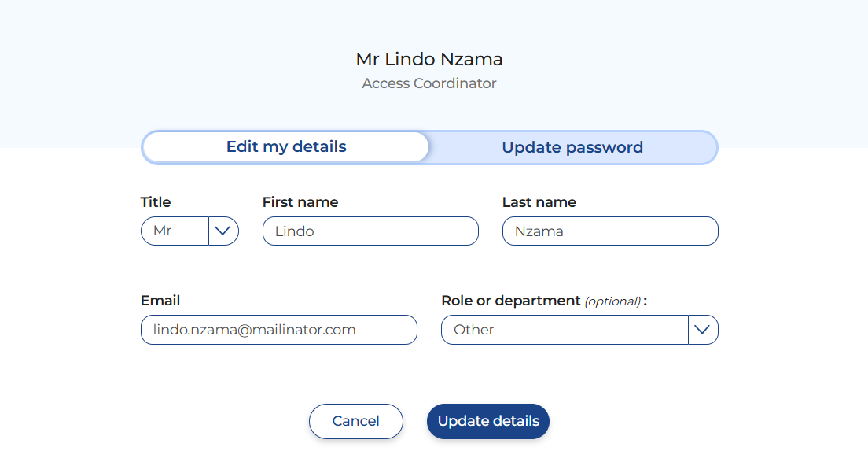
Task: Click the Role or department label
Action: coord(510,301)
